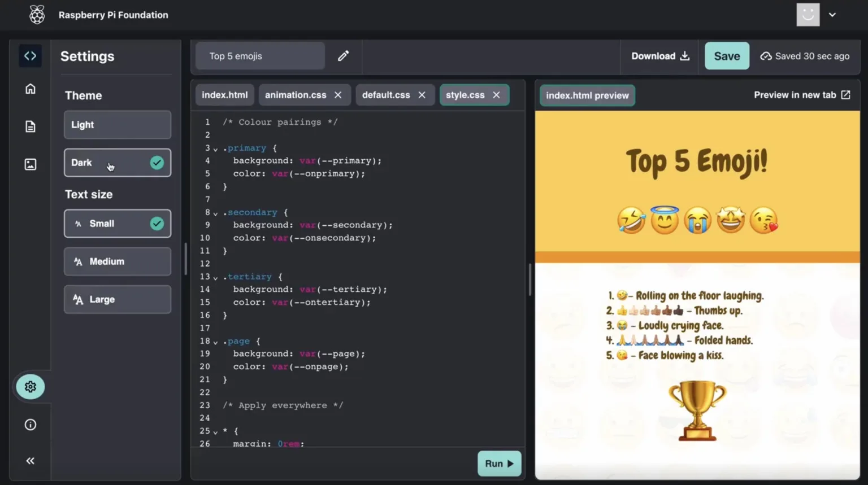Screen dimensions: 868x485
Task: Click the Raspberry Pi logo
Action: click(x=37, y=15)
